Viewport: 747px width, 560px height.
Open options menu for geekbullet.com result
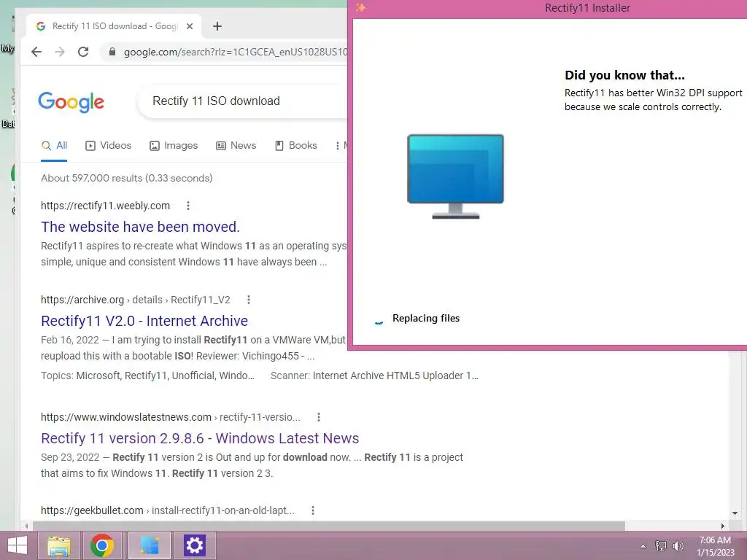(x=313, y=510)
